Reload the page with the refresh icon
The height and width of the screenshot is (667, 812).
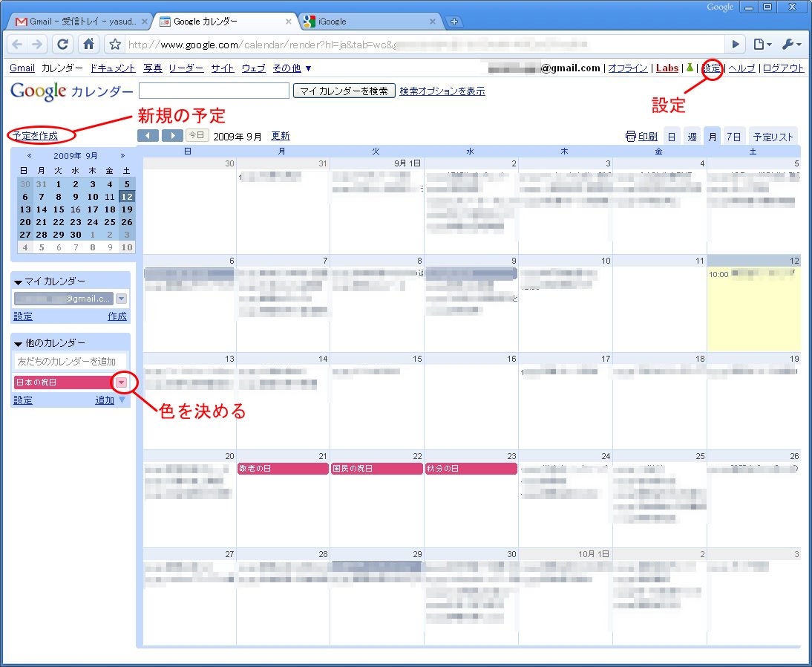(63, 45)
